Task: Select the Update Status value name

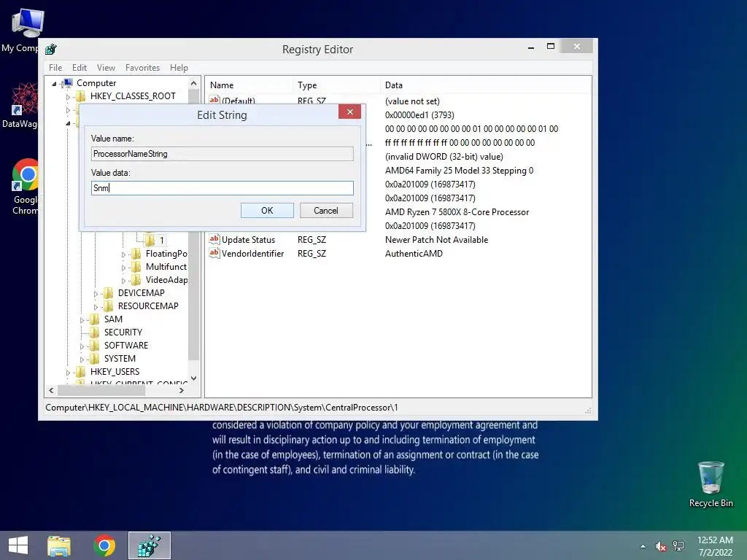Action: pos(248,239)
